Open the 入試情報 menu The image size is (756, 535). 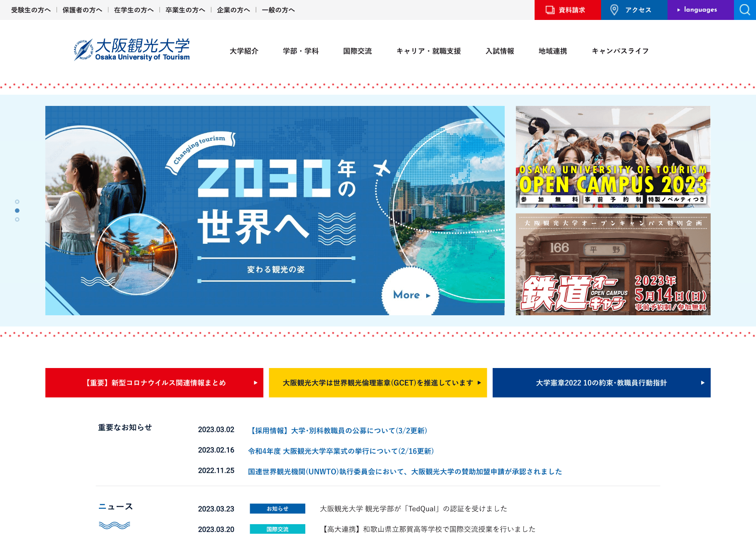(x=500, y=51)
